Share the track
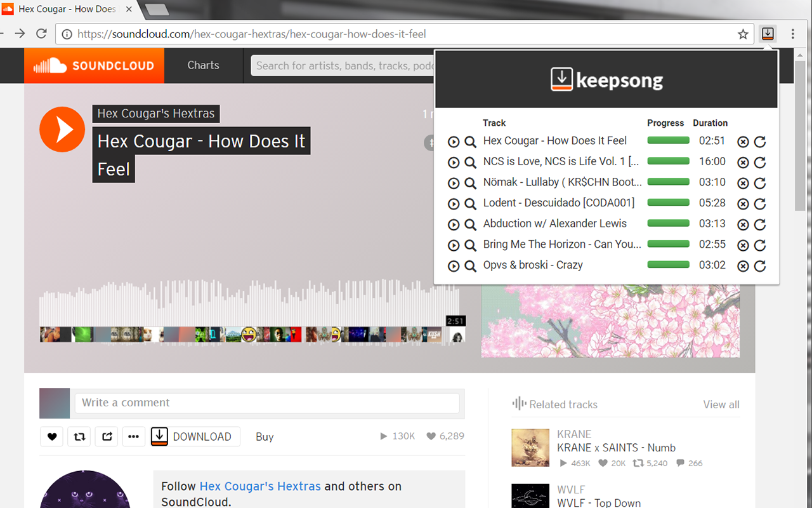 click(x=107, y=437)
